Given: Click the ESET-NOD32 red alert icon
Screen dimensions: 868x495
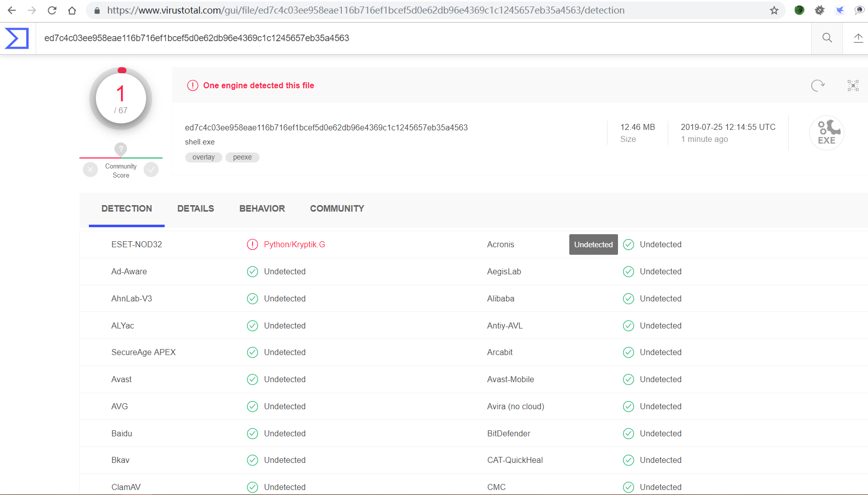Looking at the screenshot, I should coord(252,244).
